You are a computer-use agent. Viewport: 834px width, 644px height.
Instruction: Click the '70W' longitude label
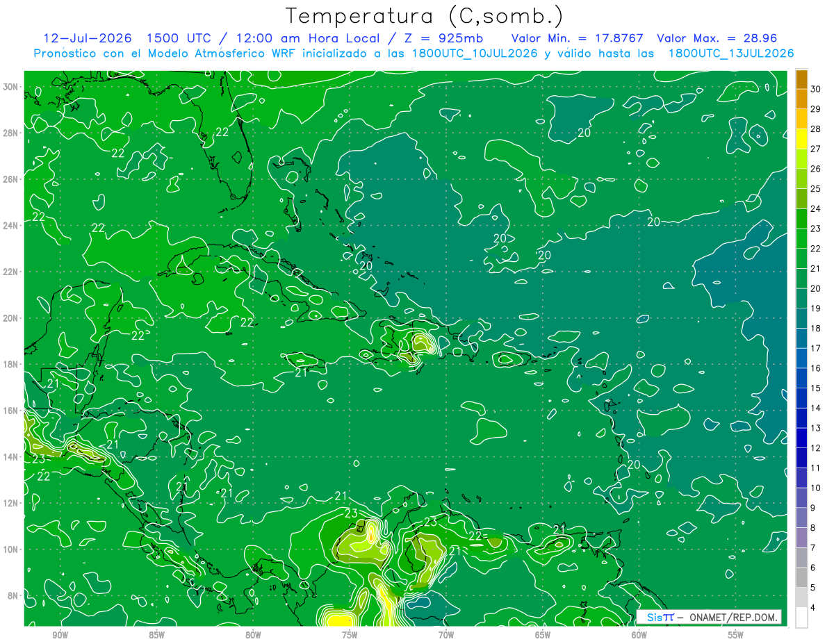point(446,635)
